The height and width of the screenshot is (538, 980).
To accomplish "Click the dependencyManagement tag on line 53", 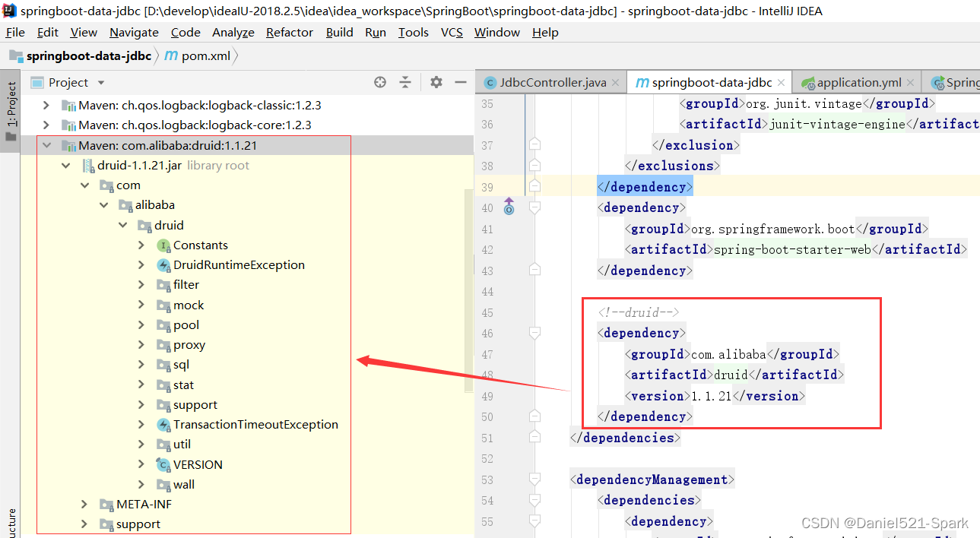I will 652,479.
